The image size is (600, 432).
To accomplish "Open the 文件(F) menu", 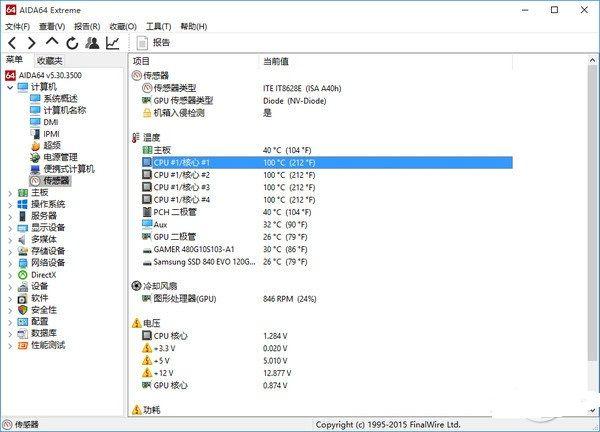I will pyautogui.click(x=18, y=26).
